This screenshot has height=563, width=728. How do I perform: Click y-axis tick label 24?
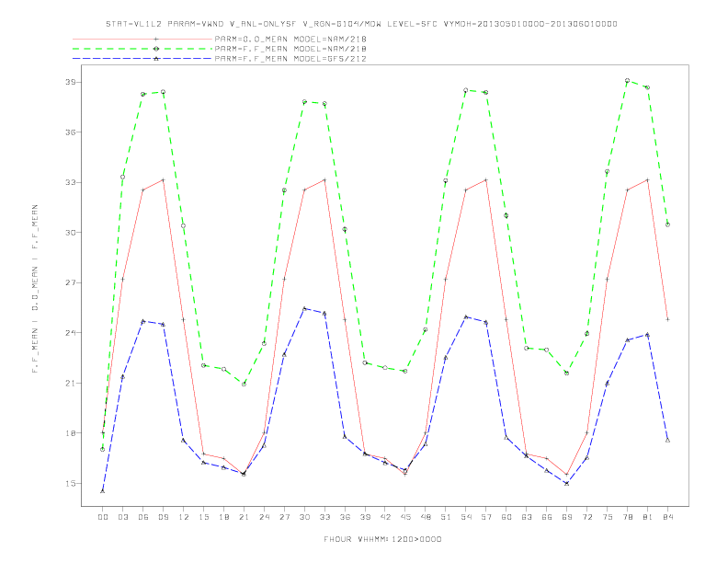coord(70,333)
